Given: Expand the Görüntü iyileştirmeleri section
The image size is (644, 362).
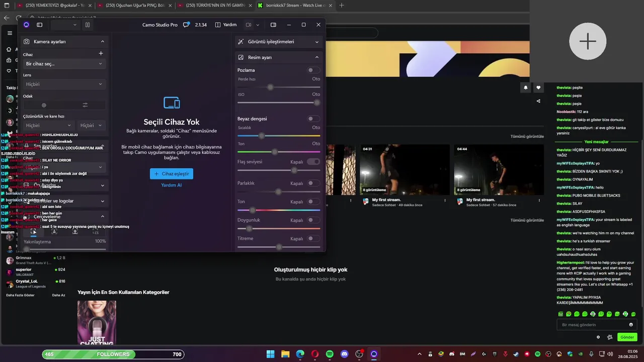Looking at the screenshot, I should [x=279, y=42].
